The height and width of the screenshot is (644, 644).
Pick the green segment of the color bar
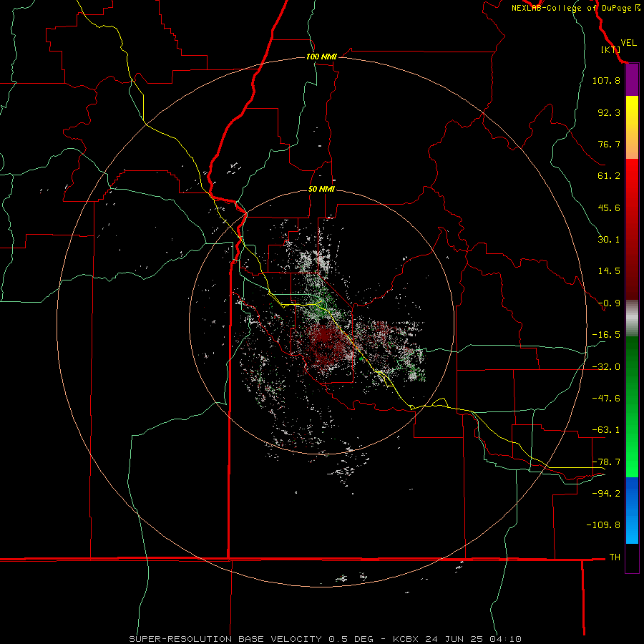pos(632,406)
